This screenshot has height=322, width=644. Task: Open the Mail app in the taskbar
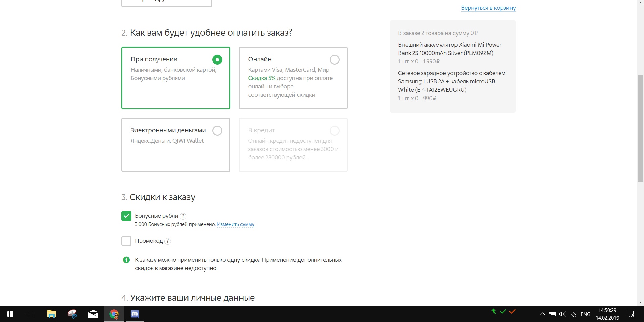[x=93, y=314]
